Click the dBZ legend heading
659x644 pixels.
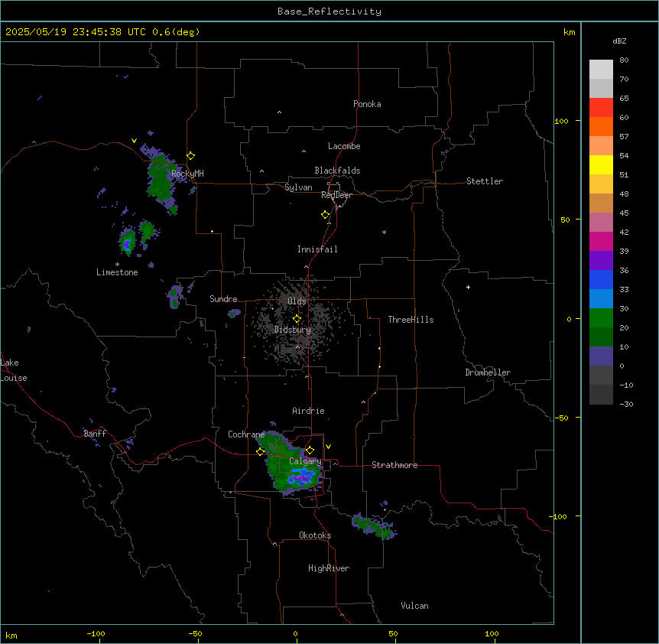click(x=619, y=41)
